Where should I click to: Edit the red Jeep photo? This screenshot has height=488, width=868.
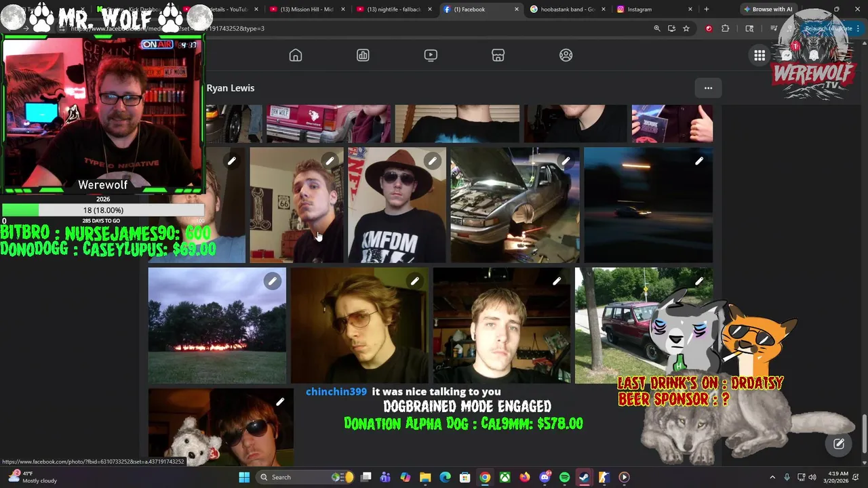699,281
